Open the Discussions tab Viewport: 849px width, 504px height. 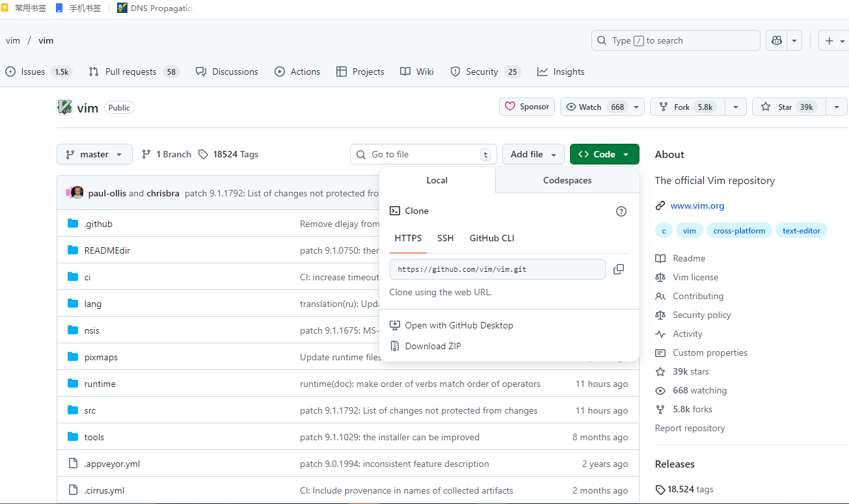point(227,72)
